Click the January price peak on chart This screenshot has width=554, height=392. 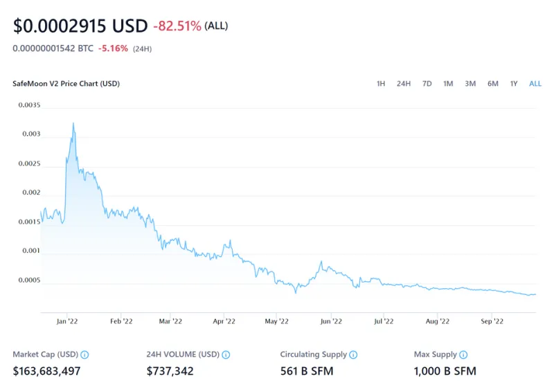73,123
